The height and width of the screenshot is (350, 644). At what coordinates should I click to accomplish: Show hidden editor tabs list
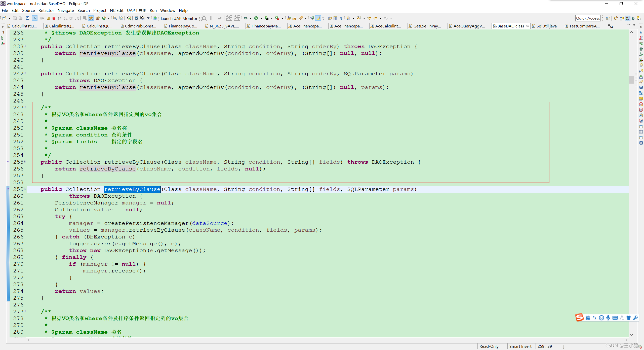pos(610,26)
